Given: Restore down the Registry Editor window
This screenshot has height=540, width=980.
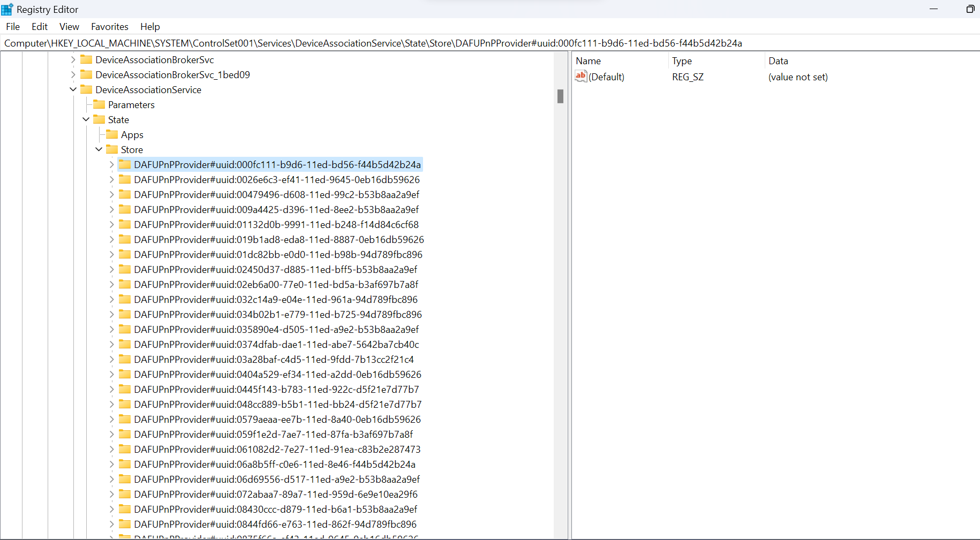Looking at the screenshot, I should (x=970, y=9).
